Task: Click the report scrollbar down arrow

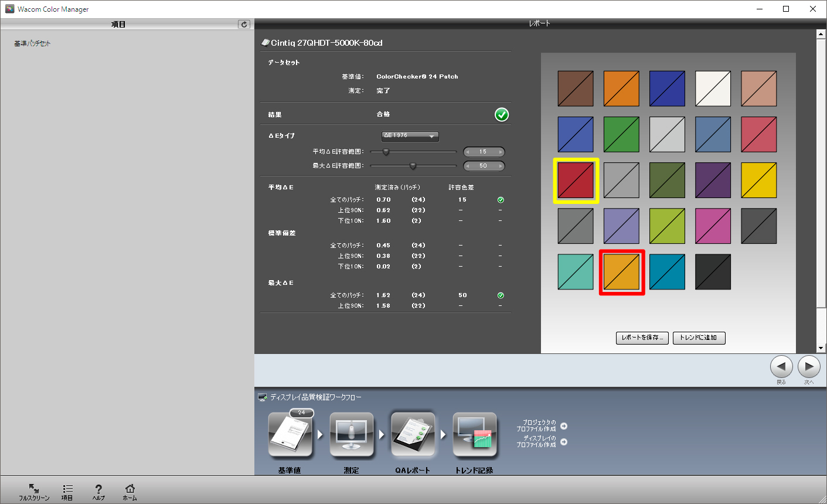Action: tap(821, 348)
